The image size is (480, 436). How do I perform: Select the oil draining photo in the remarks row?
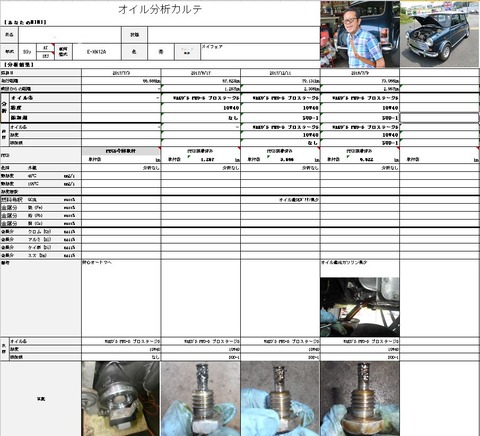click(360, 307)
